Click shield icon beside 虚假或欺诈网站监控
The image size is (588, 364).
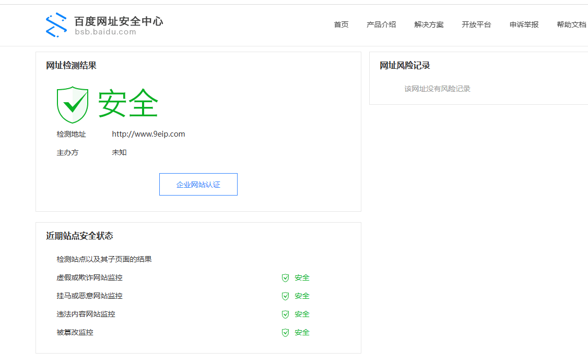(x=285, y=278)
